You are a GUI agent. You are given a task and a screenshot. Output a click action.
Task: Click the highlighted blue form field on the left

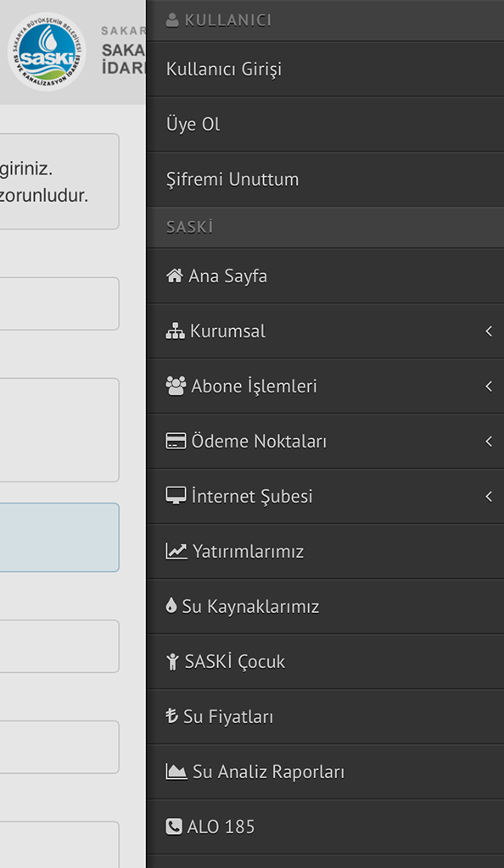[59, 537]
